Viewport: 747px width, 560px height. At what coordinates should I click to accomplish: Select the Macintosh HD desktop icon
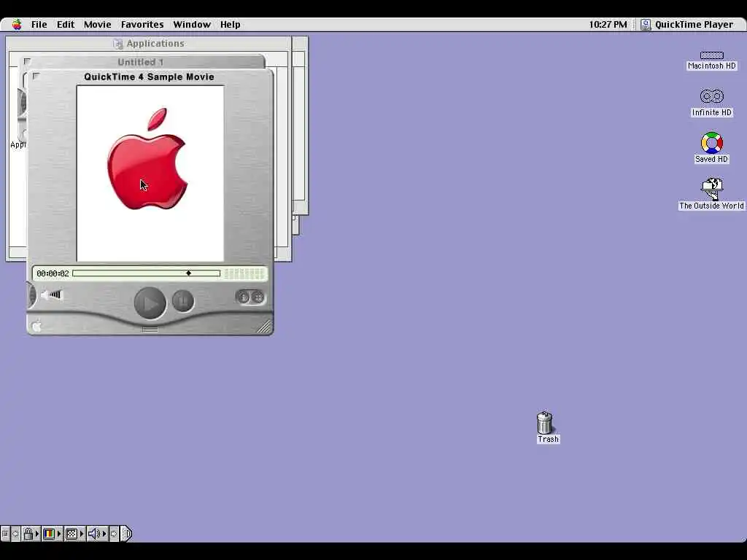[x=712, y=61]
